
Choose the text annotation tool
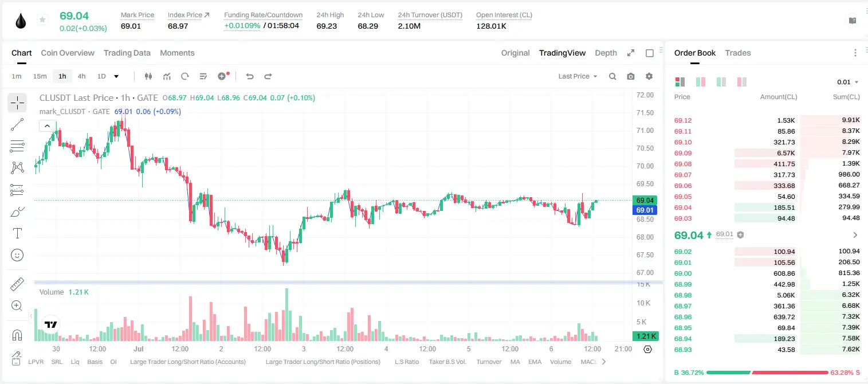coord(17,233)
